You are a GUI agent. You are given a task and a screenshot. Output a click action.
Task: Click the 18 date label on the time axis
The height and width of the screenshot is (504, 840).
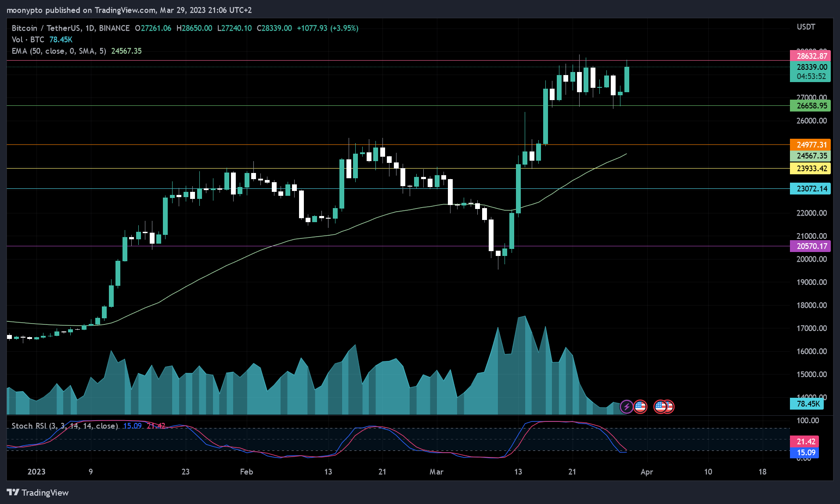pyautogui.click(x=762, y=472)
